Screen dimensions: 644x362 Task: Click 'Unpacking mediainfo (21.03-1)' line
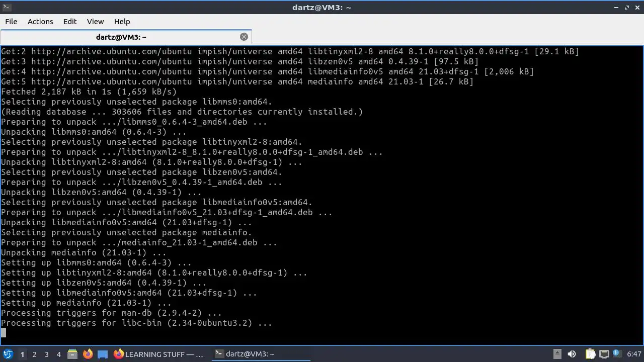point(84,252)
